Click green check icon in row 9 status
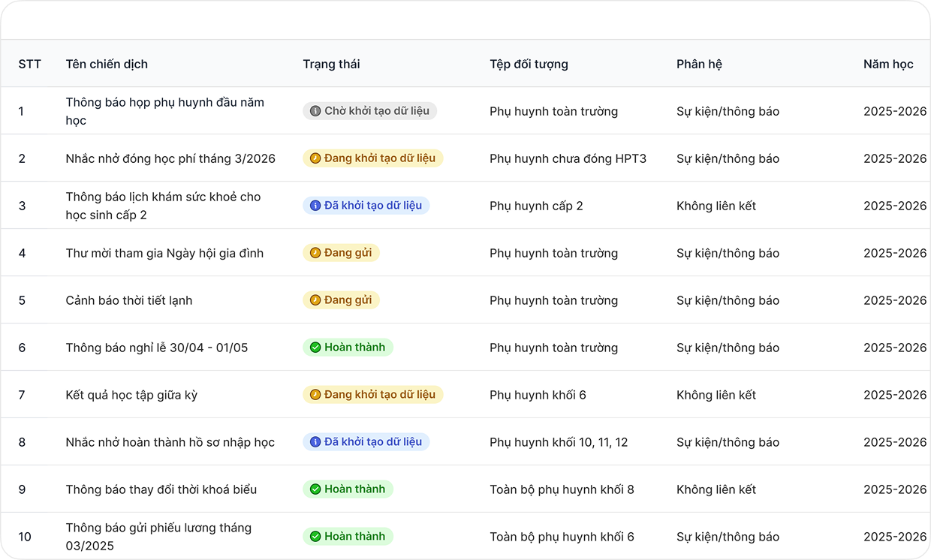 coord(315,489)
